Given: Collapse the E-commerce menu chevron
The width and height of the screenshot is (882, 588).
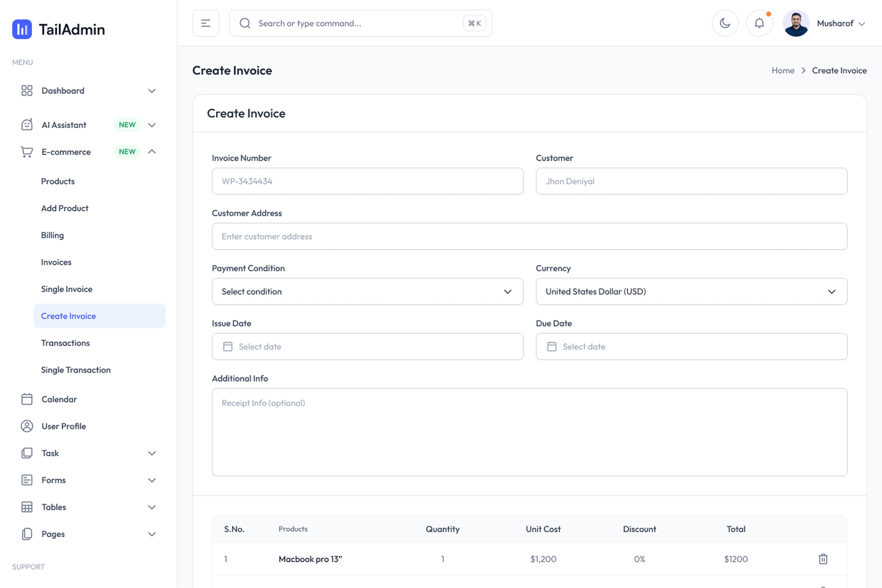Looking at the screenshot, I should (x=152, y=152).
